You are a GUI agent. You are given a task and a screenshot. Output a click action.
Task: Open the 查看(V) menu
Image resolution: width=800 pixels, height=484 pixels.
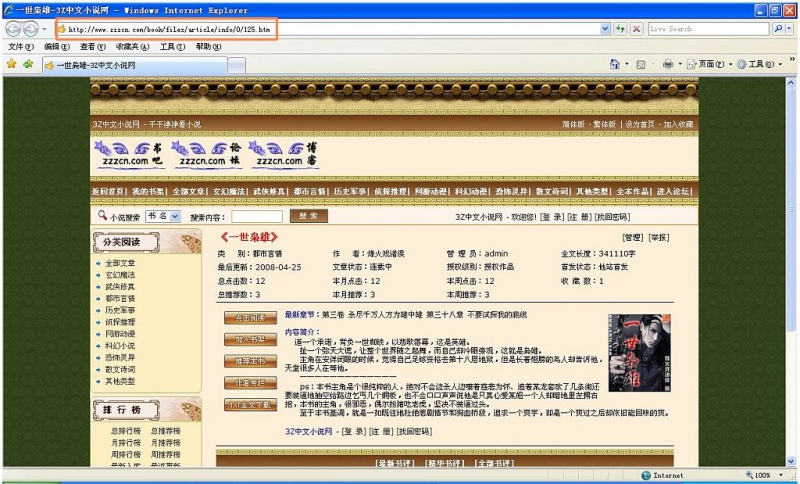(x=92, y=47)
